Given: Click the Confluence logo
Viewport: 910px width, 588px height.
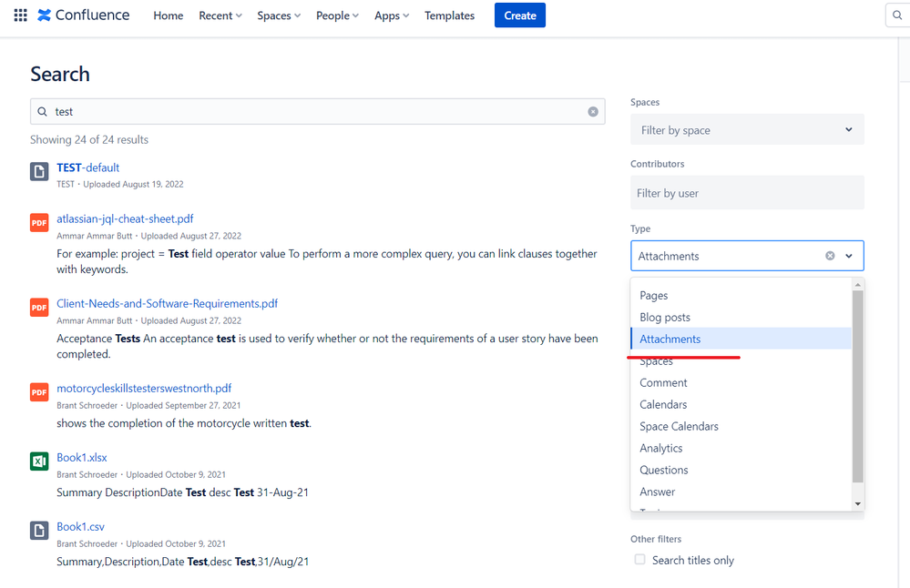Looking at the screenshot, I should (84, 15).
